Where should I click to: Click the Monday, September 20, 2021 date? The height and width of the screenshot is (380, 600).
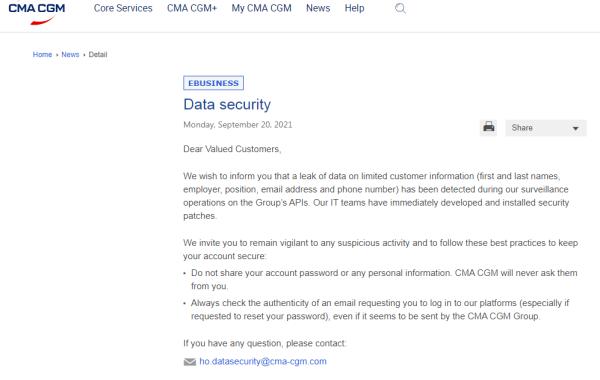click(238, 125)
